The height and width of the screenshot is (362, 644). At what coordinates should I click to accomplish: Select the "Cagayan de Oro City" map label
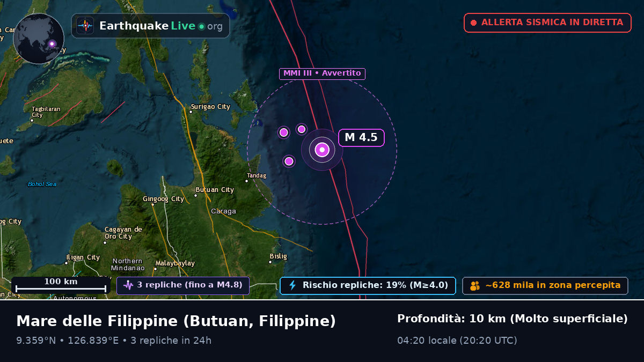pyautogui.click(x=123, y=233)
